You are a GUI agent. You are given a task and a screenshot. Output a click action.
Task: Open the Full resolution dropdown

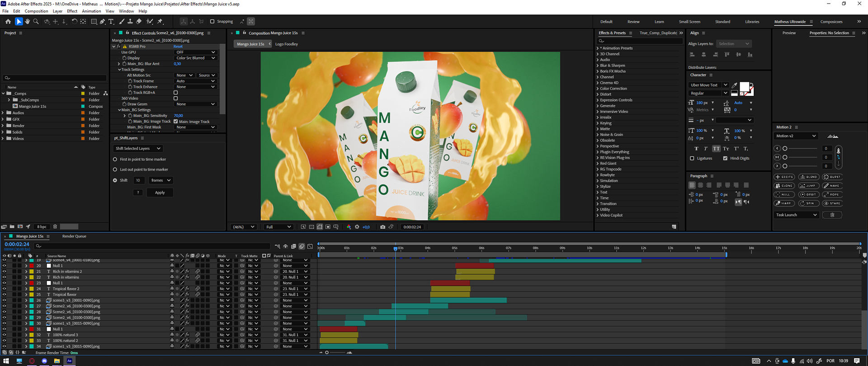tap(278, 227)
